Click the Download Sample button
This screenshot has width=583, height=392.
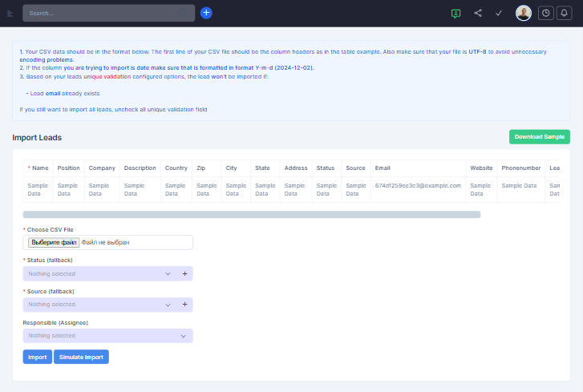coord(539,137)
